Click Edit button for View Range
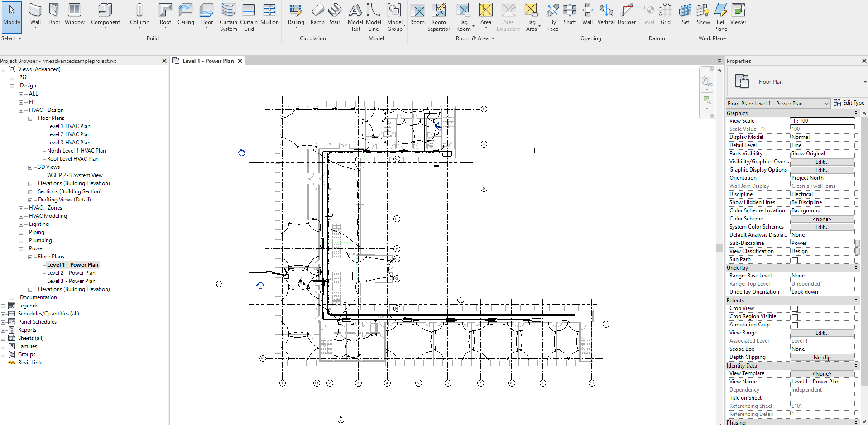 pos(822,333)
